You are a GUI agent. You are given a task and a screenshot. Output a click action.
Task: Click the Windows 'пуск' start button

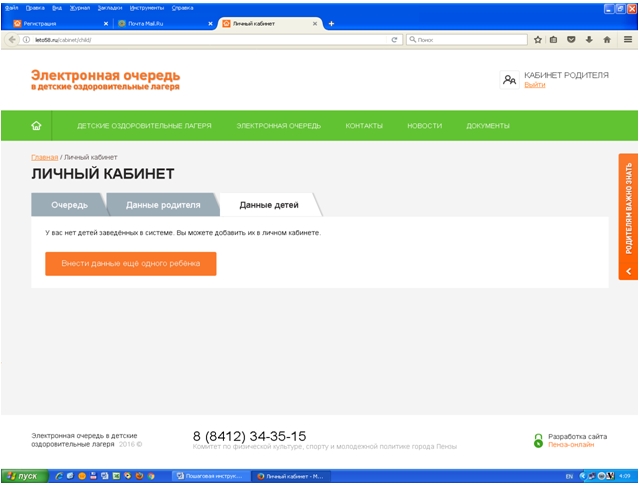point(22,476)
